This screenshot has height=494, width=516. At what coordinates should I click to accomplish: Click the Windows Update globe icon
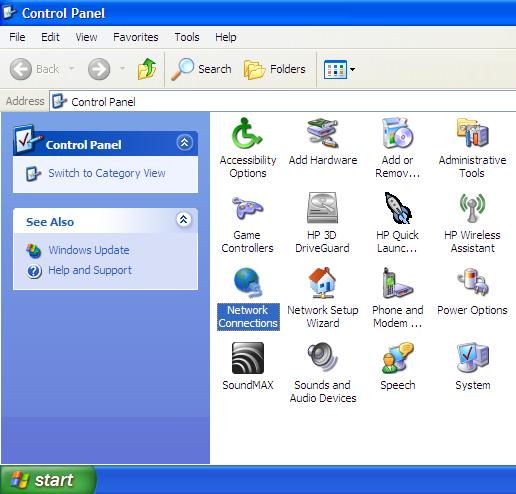(x=34, y=251)
